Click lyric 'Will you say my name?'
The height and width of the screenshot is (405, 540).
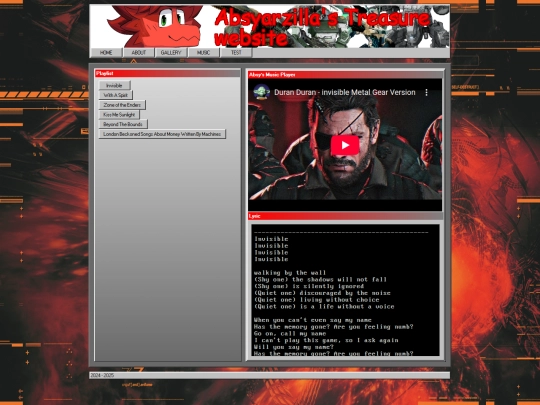pyautogui.click(x=294, y=347)
